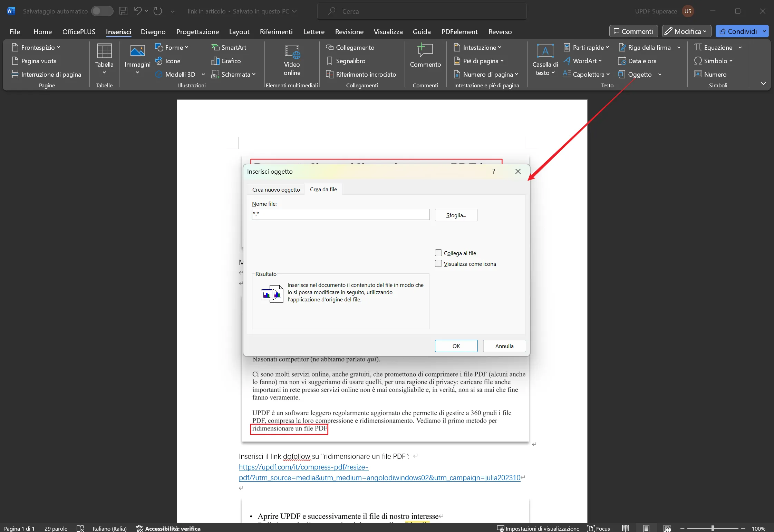The height and width of the screenshot is (532, 774).
Task: Open Revisione ribbon tab
Action: 349,32
